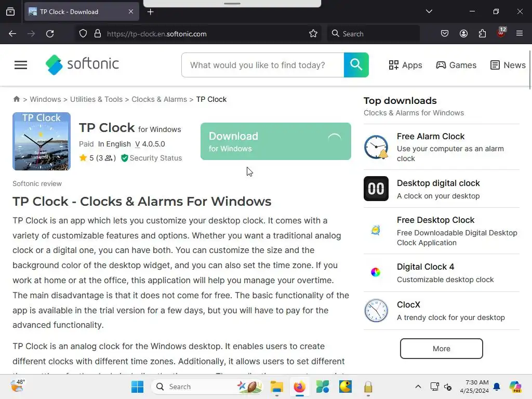Open Pocket save icon
The width and height of the screenshot is (532, 399).
(445, 34)
